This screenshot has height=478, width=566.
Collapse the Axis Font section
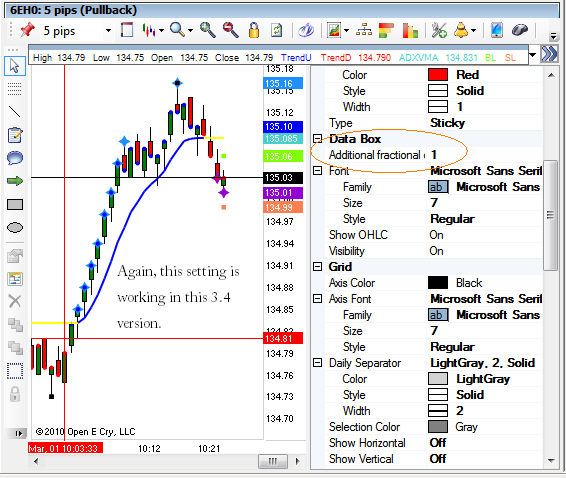(x=317, y=299)
